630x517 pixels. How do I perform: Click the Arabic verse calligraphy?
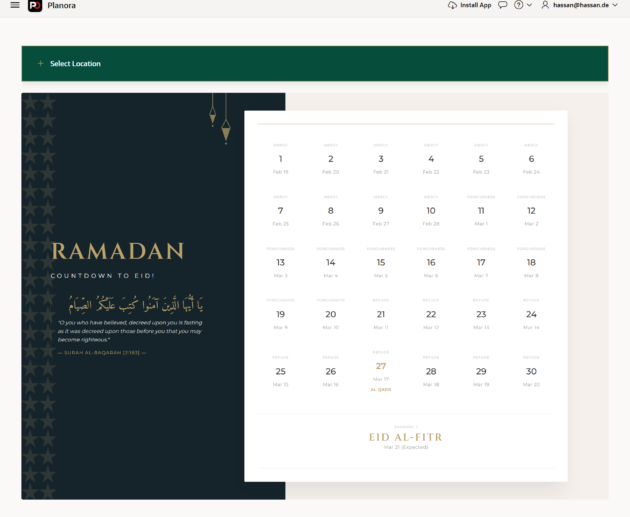click(135, 304)
